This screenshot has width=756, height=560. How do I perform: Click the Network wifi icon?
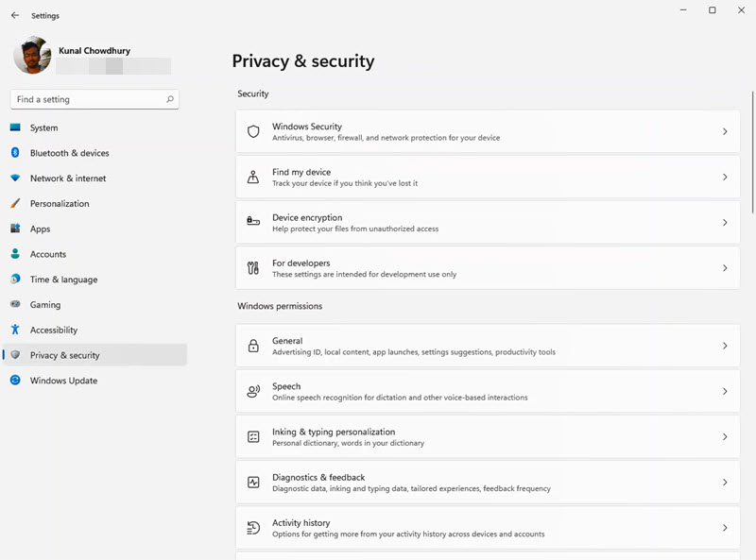(x=15, y=178)
